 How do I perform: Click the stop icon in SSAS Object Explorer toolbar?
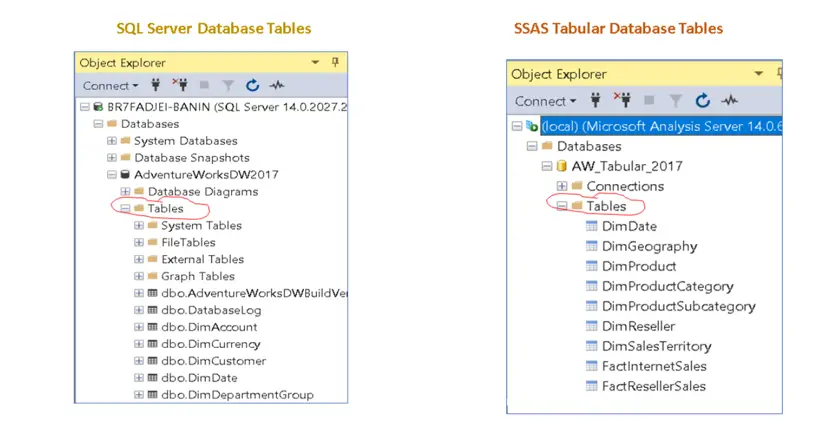649,100
